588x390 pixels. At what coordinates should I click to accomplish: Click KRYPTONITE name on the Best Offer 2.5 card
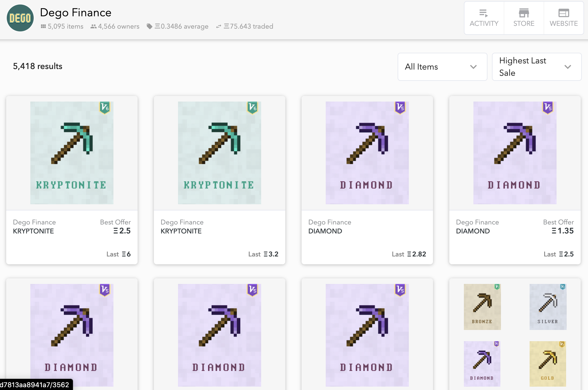click(33, 231)
